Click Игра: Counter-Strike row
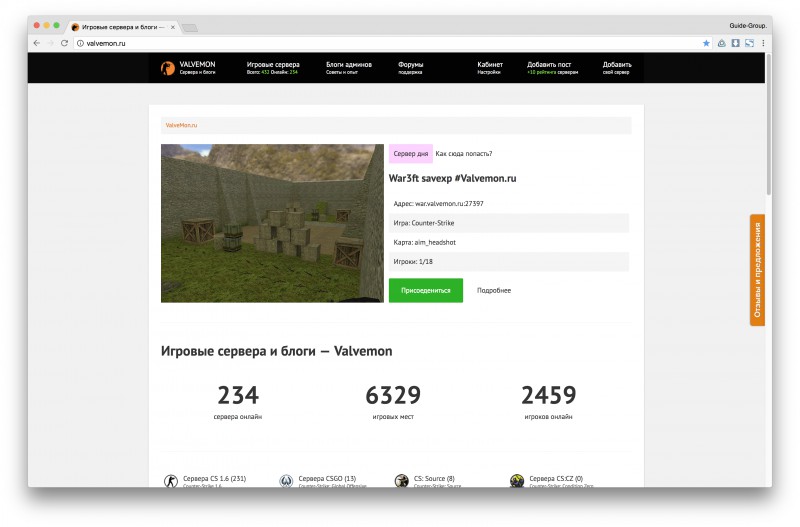 click(x=509, y=223)
